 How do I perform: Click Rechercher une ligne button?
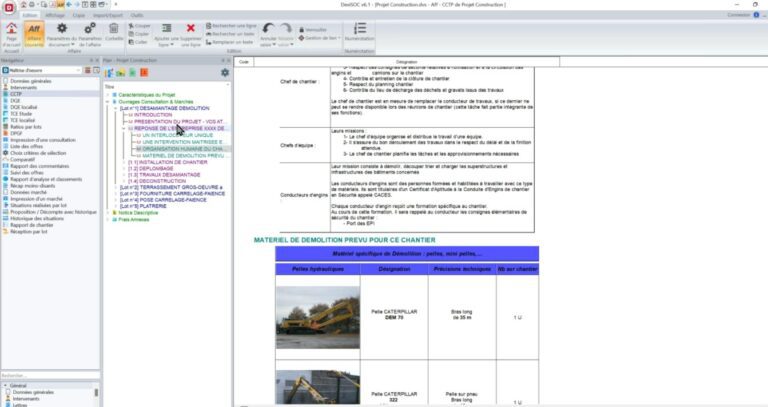pos(231,24)
